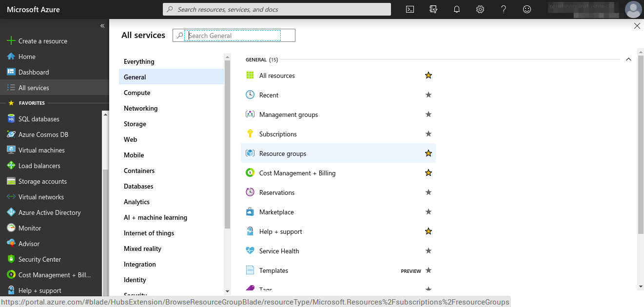Send feedback with the smiley icon
The width and height of the screenshot is (644, 307).
tap(527, 9)
